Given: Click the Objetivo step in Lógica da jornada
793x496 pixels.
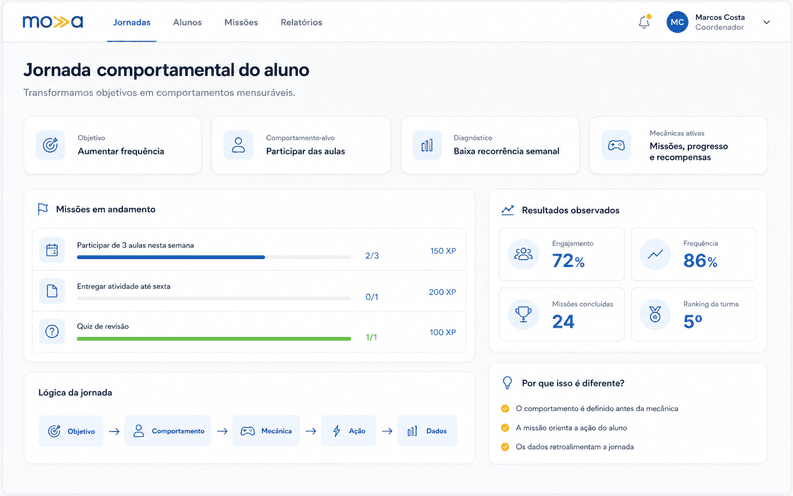Looking at the screenshot, I should (x=71, y=431).
